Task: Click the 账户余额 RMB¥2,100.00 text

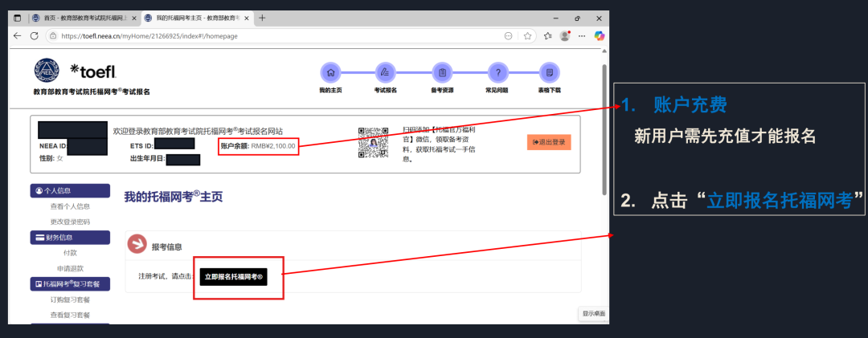Action: click(258, 147)
